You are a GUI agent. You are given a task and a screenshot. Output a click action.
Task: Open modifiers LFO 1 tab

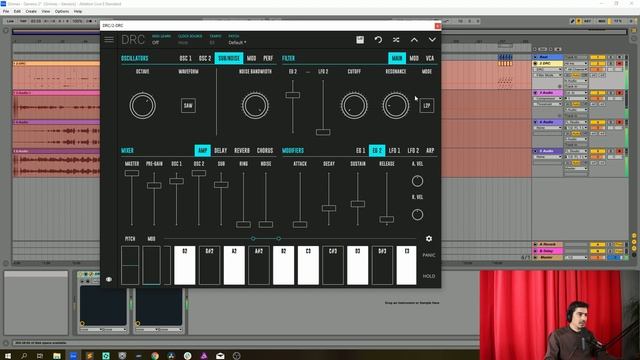(x=394, y=151)
